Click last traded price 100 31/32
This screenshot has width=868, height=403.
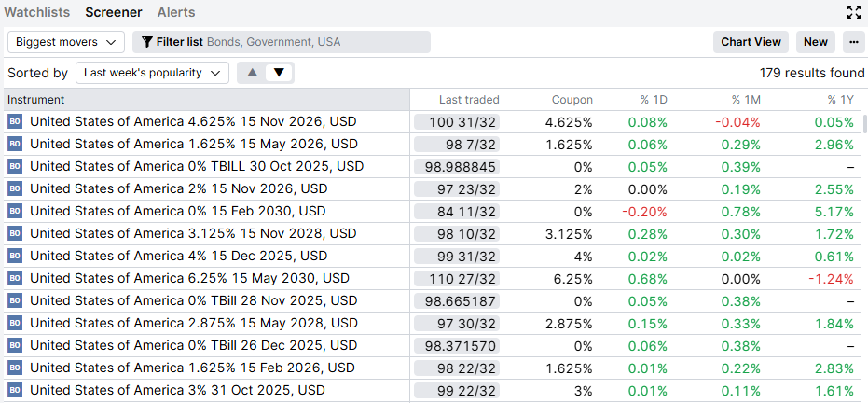pyautogui.click(x=457, y=122)
